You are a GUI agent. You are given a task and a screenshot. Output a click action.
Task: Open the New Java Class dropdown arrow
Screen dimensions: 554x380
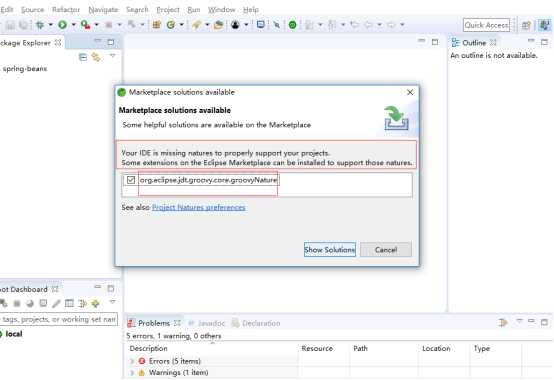(x=181, y=25)
